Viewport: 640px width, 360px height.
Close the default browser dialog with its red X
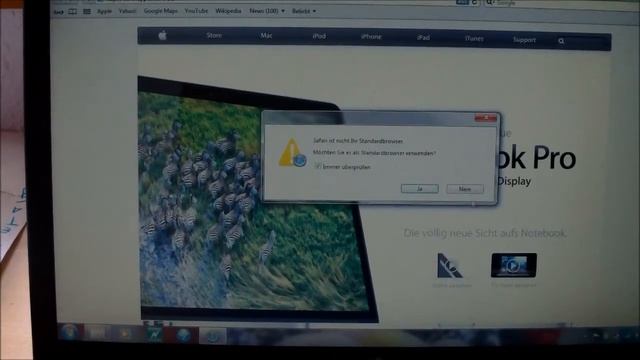[486, 118]
